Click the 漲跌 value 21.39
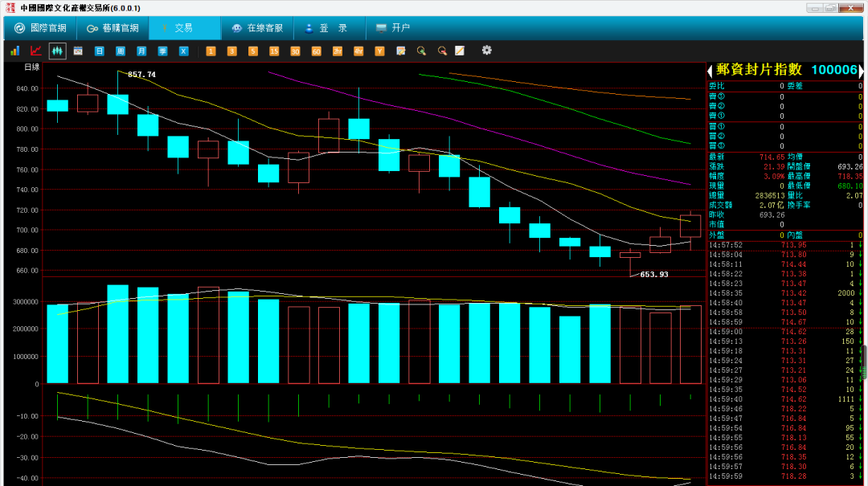The height and width of the screenshot is (486, 868). tap(774, 166)
